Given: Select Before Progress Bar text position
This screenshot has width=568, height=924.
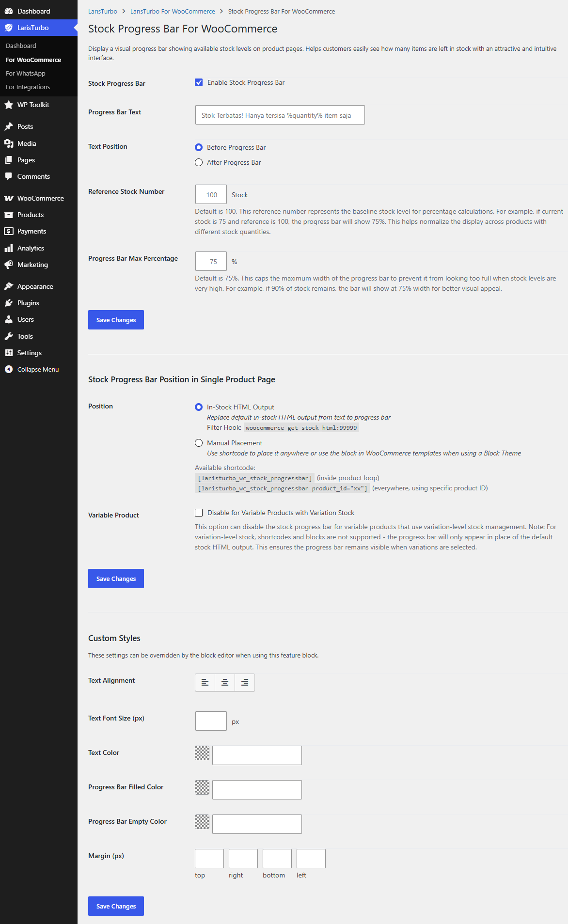Looking at the screenshot, I should (x=199, y=147).
